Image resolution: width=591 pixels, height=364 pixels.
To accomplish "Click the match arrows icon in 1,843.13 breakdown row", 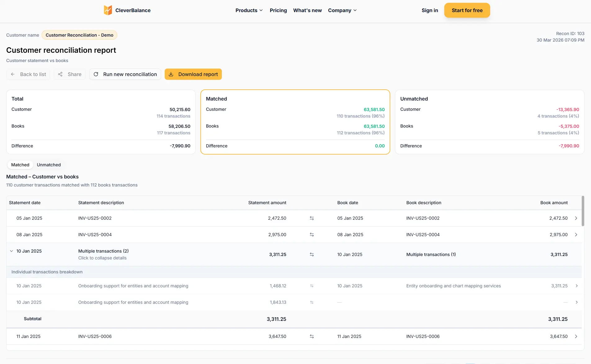I will point(312,302).
